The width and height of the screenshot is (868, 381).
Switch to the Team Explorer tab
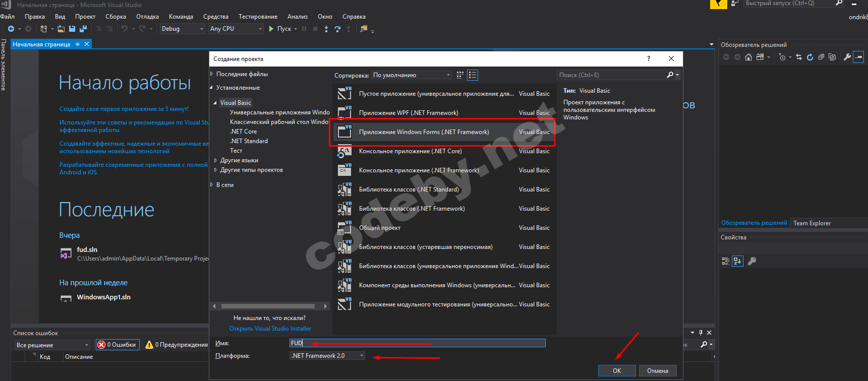[812, 223]
